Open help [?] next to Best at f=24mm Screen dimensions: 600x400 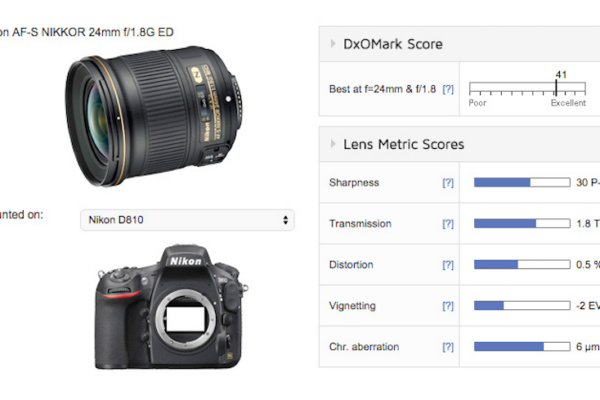point(448,89)
